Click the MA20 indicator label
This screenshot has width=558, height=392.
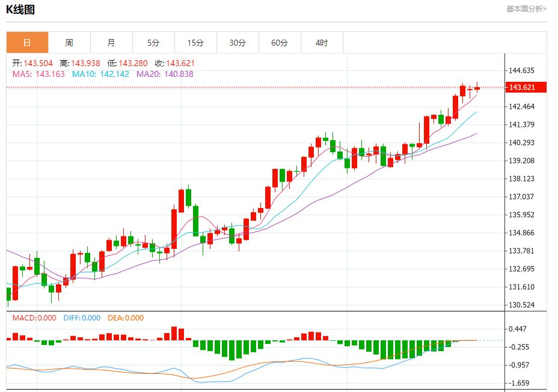click(165, 74)
